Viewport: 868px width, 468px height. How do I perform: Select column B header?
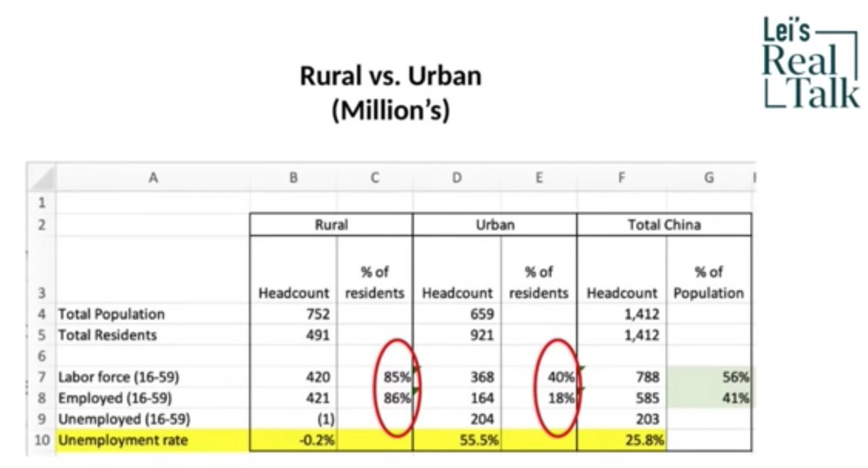click(293, 176)
